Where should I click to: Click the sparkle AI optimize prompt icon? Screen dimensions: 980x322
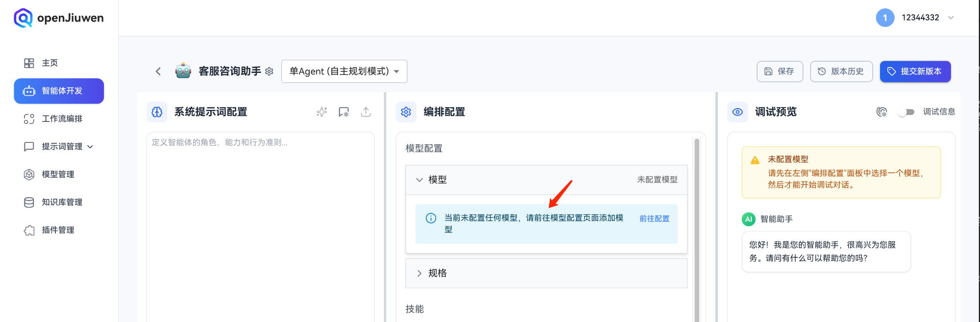tap(321, 112)
